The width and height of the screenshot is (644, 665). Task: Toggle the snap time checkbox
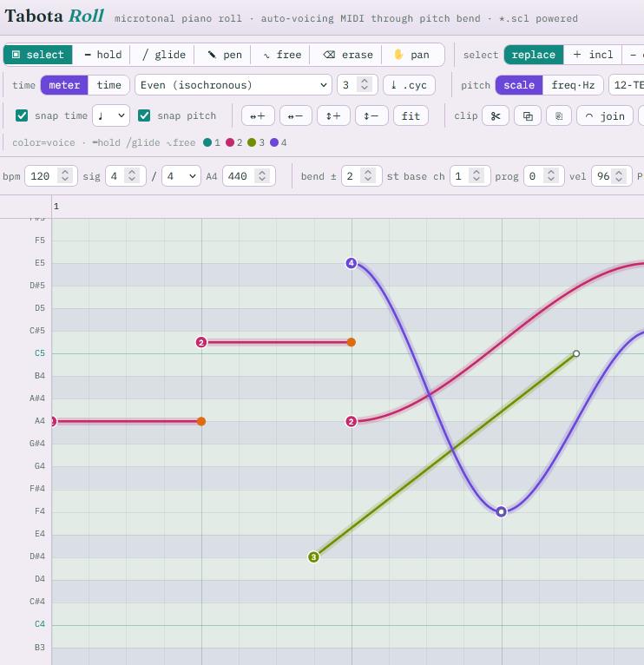22,115
